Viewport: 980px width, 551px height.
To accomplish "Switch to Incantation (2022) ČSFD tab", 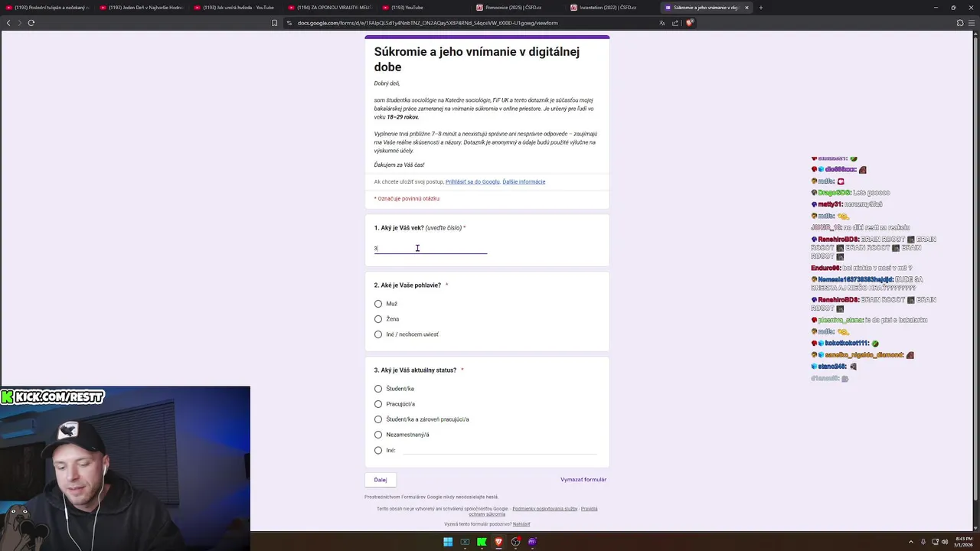I will (x=612, y=8).
